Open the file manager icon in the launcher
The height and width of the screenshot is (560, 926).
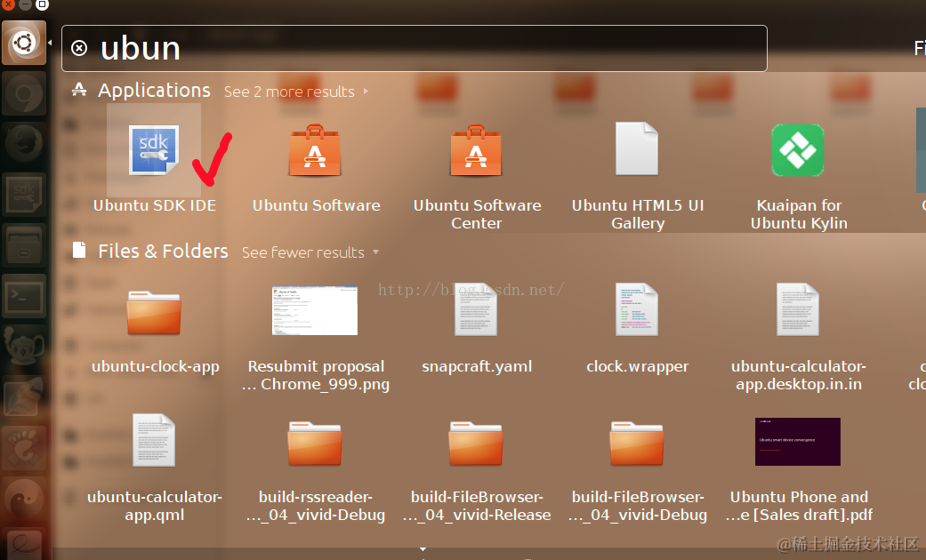(24, 245)
